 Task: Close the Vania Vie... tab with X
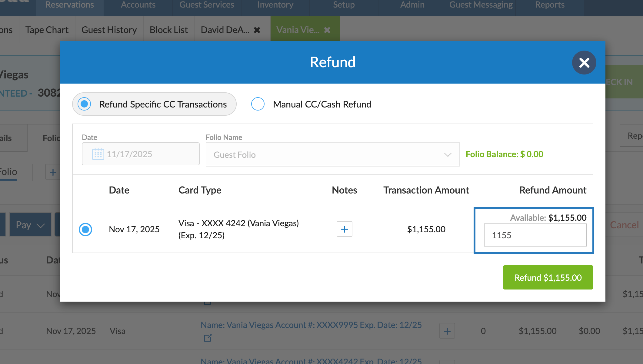327,30
